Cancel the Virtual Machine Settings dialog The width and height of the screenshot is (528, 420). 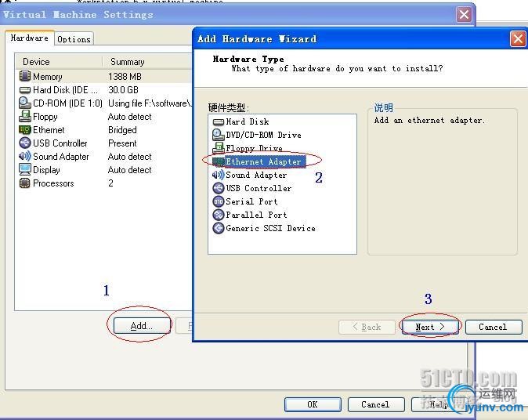tap(376, 404)
